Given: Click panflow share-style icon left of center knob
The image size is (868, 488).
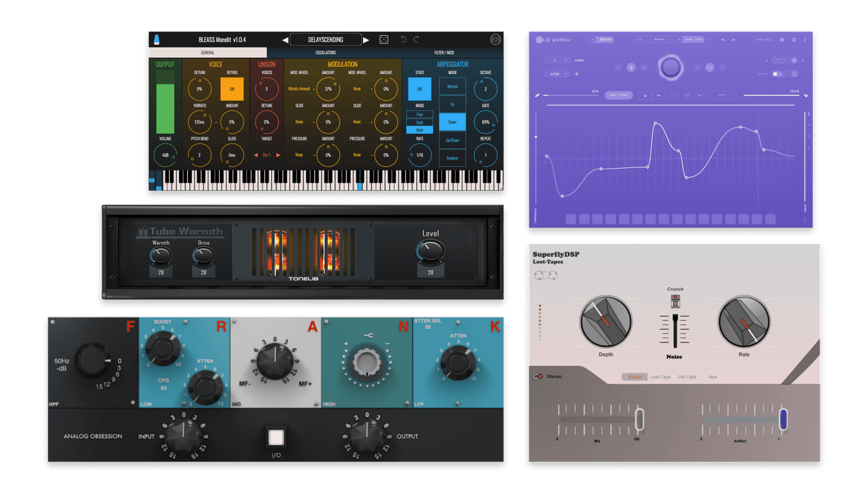Looking at the screenshot, I should click(x=618, y=67).
